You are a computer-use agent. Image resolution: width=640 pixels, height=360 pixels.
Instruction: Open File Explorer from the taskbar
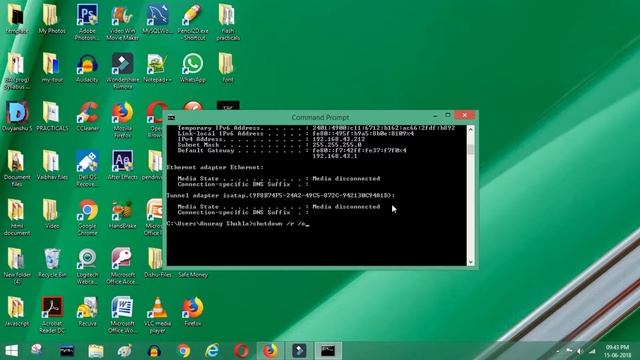point(96,351)
